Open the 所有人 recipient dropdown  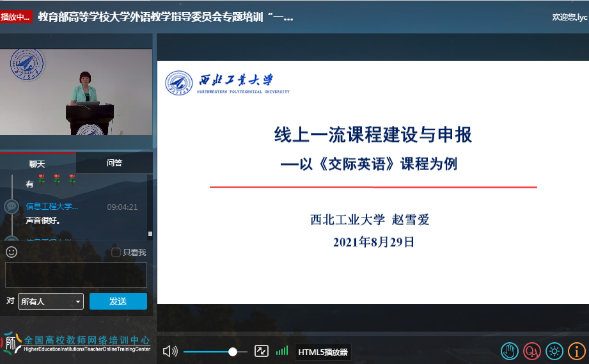(51, 301)
